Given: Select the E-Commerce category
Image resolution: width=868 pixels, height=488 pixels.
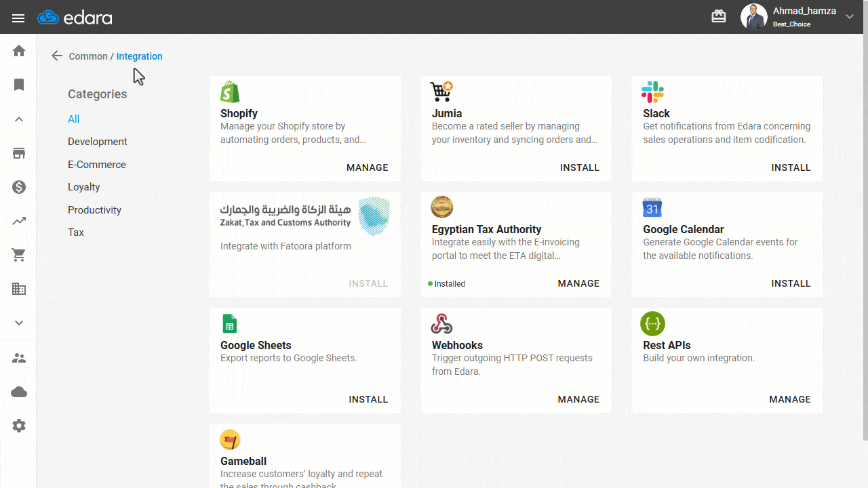Looking at the screenshot, I should pos(97,165).
